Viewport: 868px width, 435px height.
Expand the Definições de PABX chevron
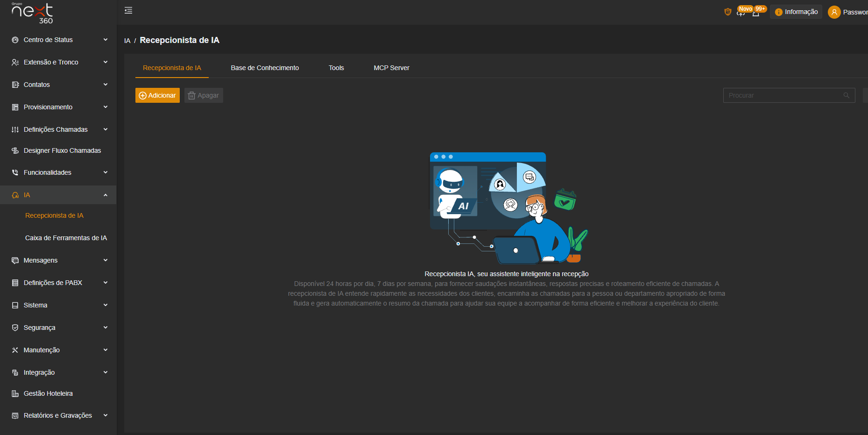click(x=106, y=283)
